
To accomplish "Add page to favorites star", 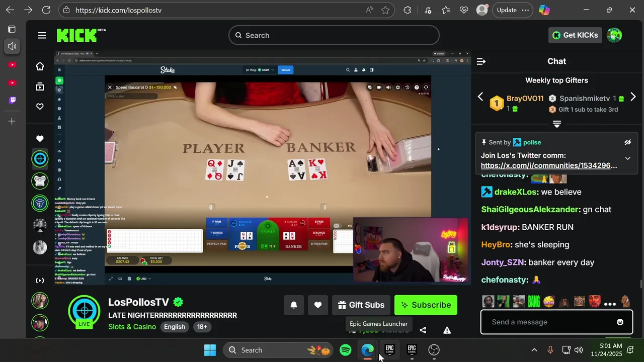I will (385, 10).
